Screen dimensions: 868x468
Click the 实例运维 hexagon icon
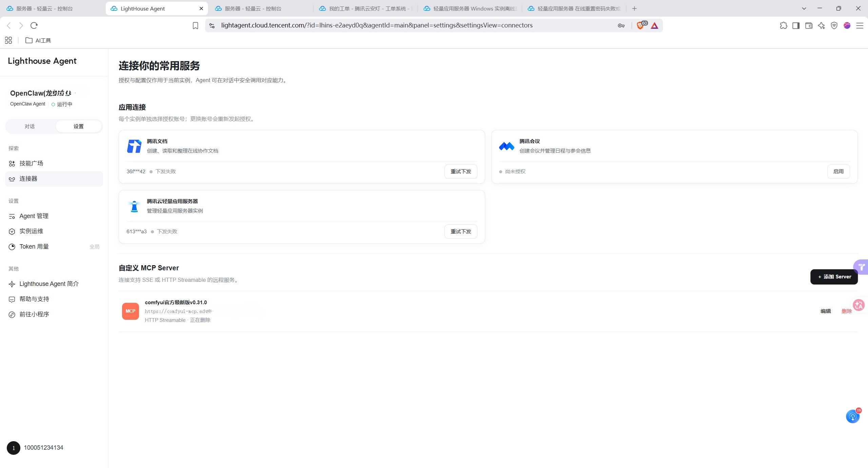coord(12,232)
